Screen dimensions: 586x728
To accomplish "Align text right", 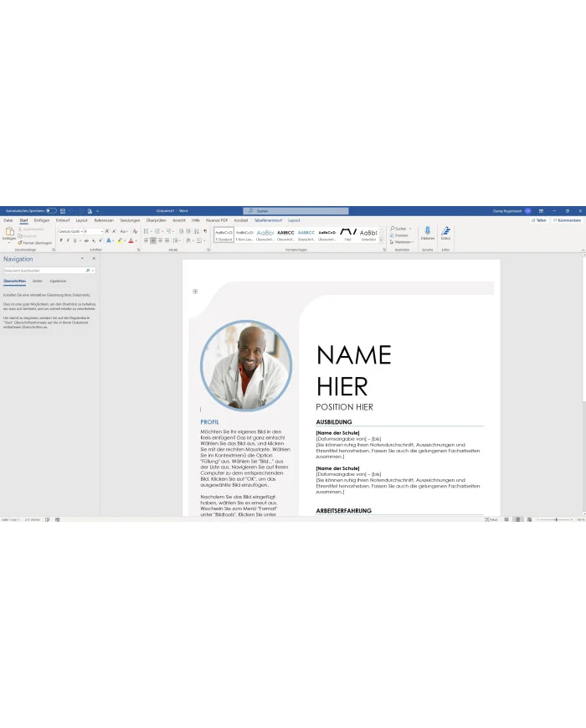I will [160, 240].
